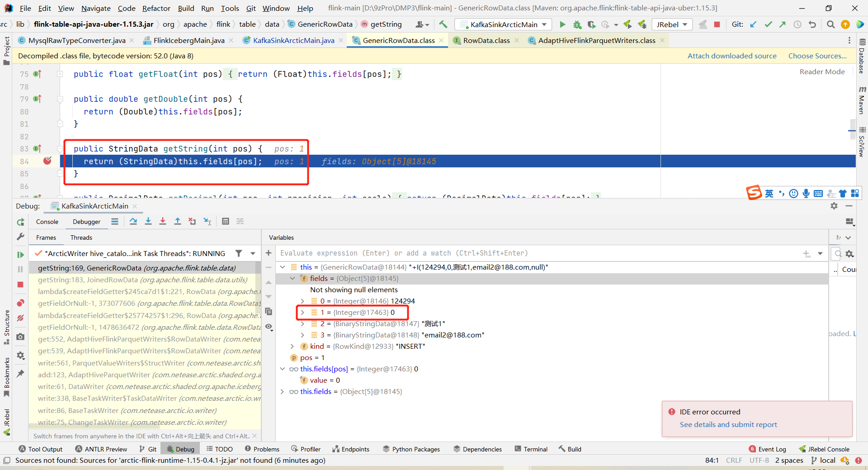Click Force Step Into red arrow
Image resolution: width=868 pixels, height=470 pixels.
point(163,221)
